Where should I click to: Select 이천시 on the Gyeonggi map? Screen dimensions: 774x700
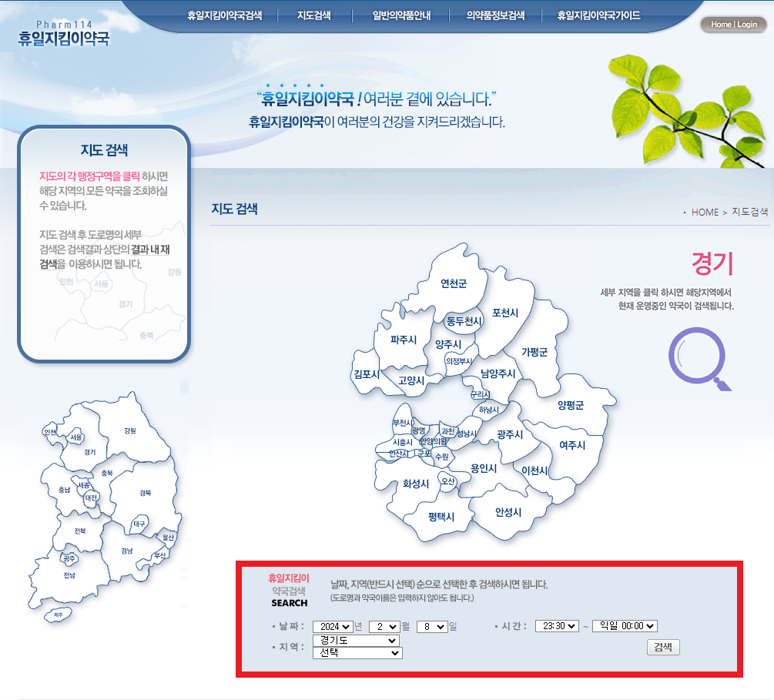534,471
